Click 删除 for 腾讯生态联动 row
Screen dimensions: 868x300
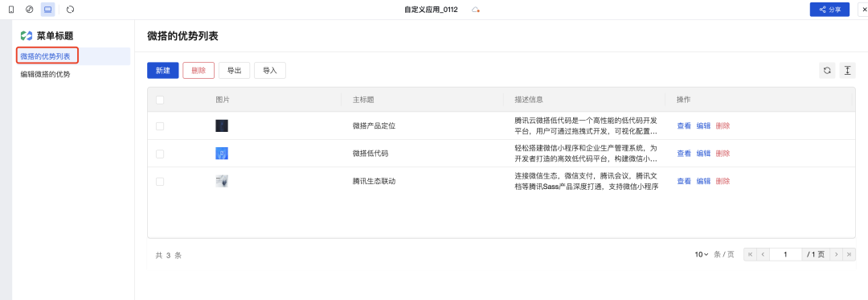[x=723, y=181]
